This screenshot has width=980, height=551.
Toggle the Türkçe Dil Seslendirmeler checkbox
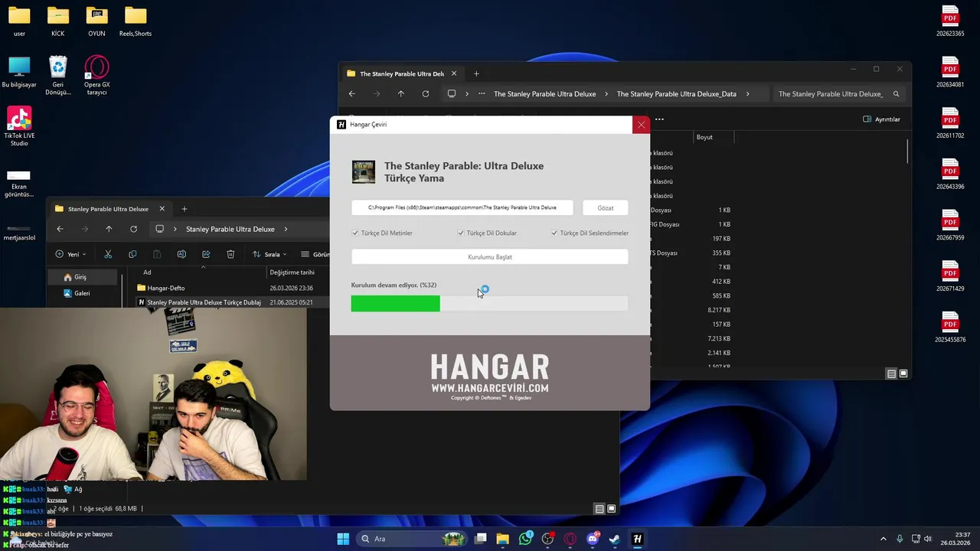(554, 233)
